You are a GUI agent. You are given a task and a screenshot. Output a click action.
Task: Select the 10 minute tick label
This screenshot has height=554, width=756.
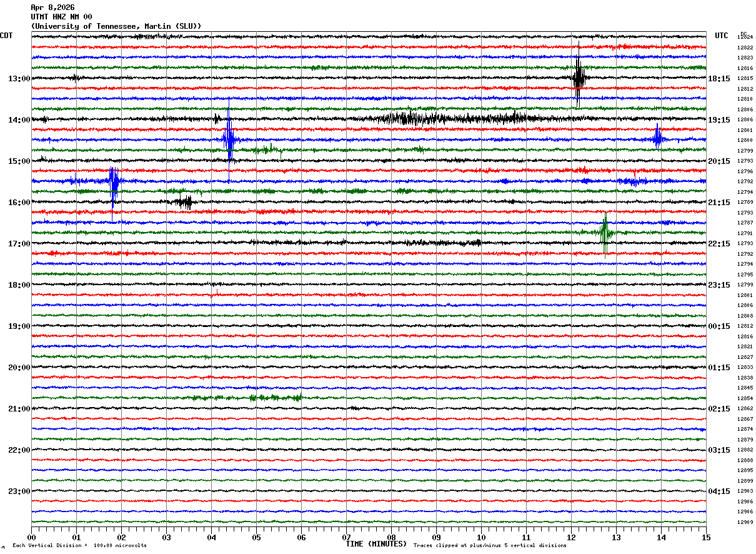pyautogui.click(x=481, y=537)
